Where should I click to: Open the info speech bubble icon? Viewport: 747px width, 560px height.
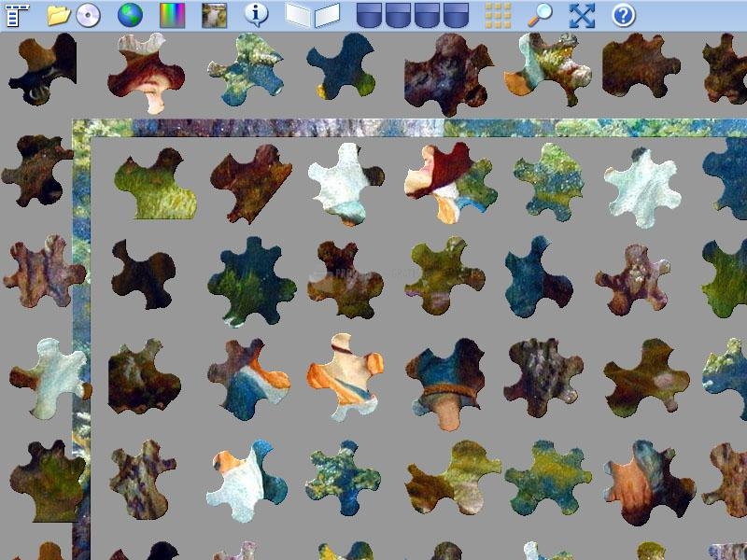click(256, 15)
